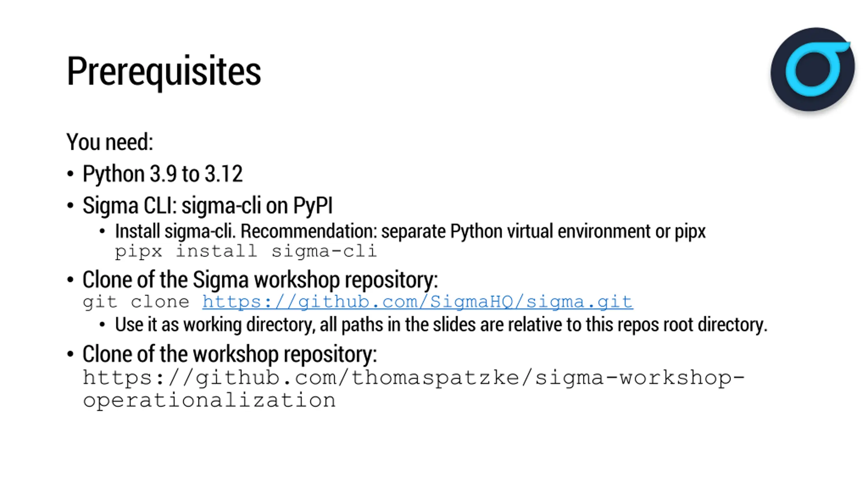Click the Sigma logo icon
This screenshot has height=488, width=868.
click(x=812, y=69)
